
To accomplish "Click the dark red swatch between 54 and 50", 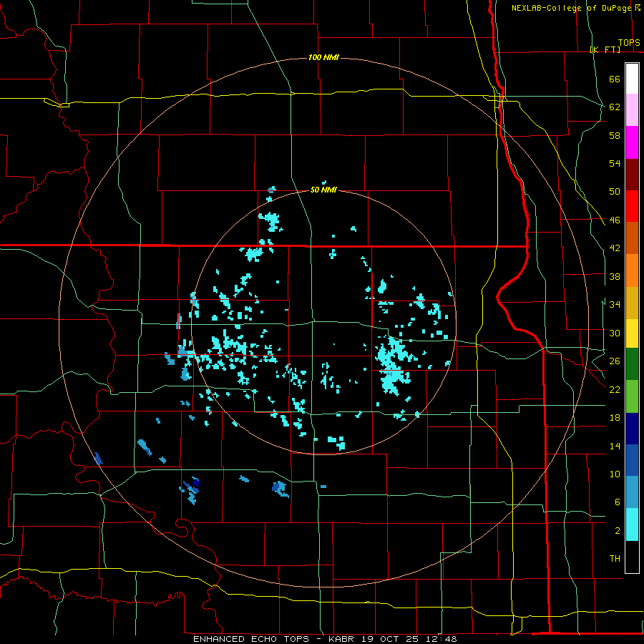I will click(632, 175).
